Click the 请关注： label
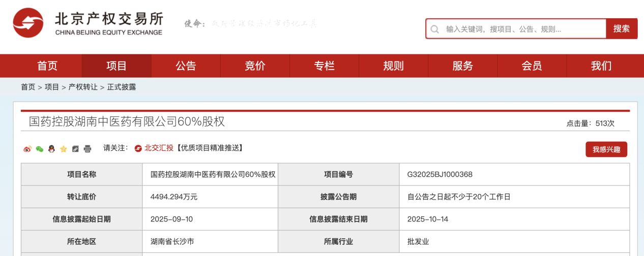Screen dimensions: 644x256 116,148
